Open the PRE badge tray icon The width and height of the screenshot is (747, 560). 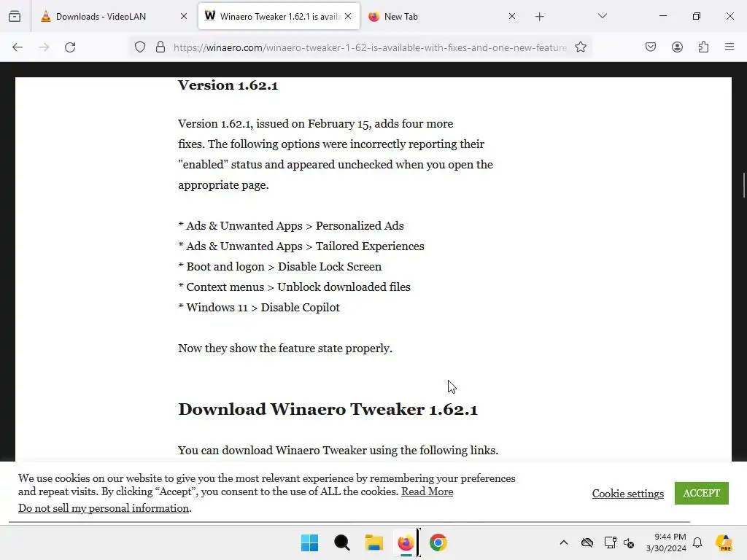pyautogui.click(x=724, y=542)
